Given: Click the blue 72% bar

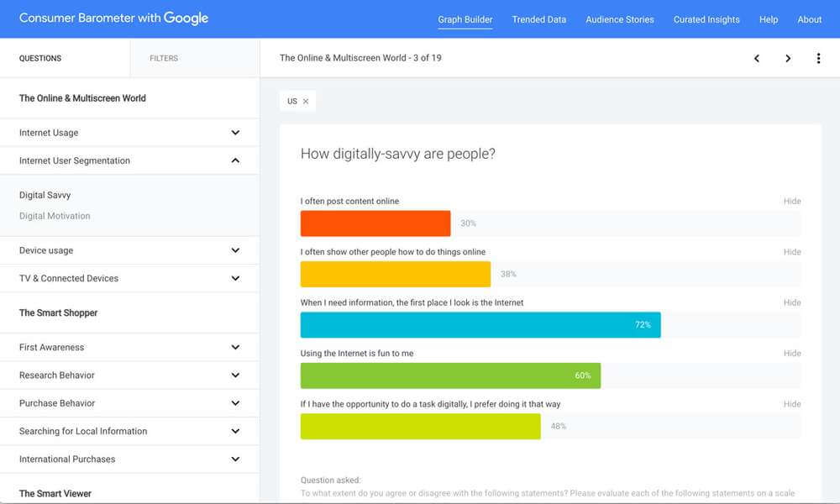Looking at the screenshot, I should 480,325.
